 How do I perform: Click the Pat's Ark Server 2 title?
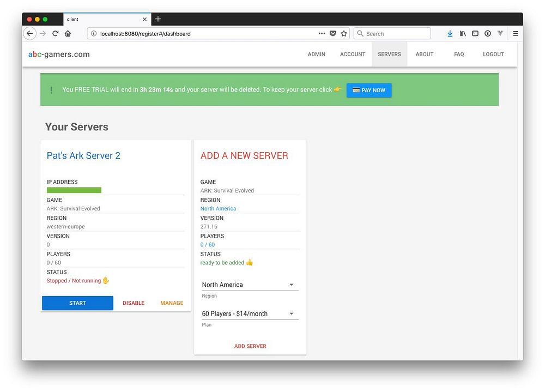point(83,155)
